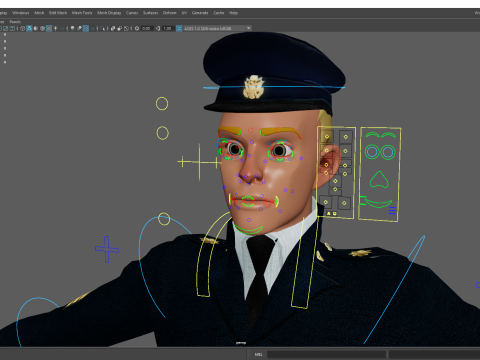Select the blue stacked lines control in face panel
The height and width of the screenshot is (360, 480).
392,210
